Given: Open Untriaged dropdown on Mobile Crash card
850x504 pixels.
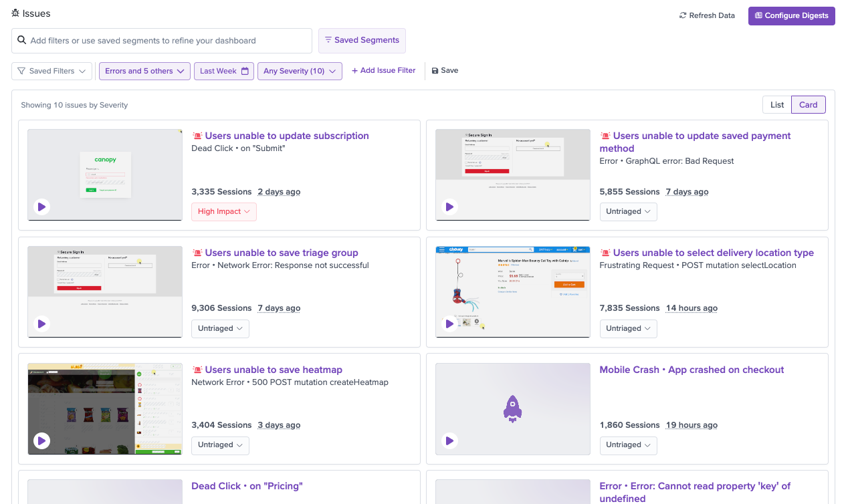Looking at the screenshot, I should (628, 445).
